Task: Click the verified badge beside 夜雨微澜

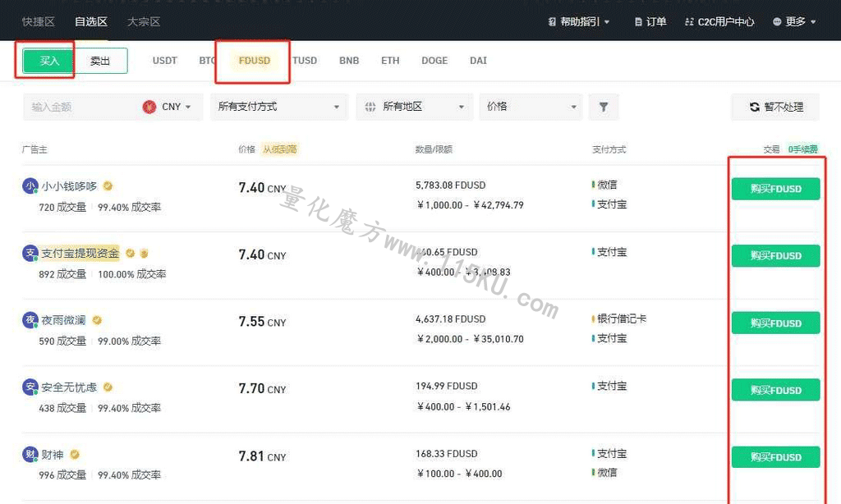Action: click(x=97, y=320)
